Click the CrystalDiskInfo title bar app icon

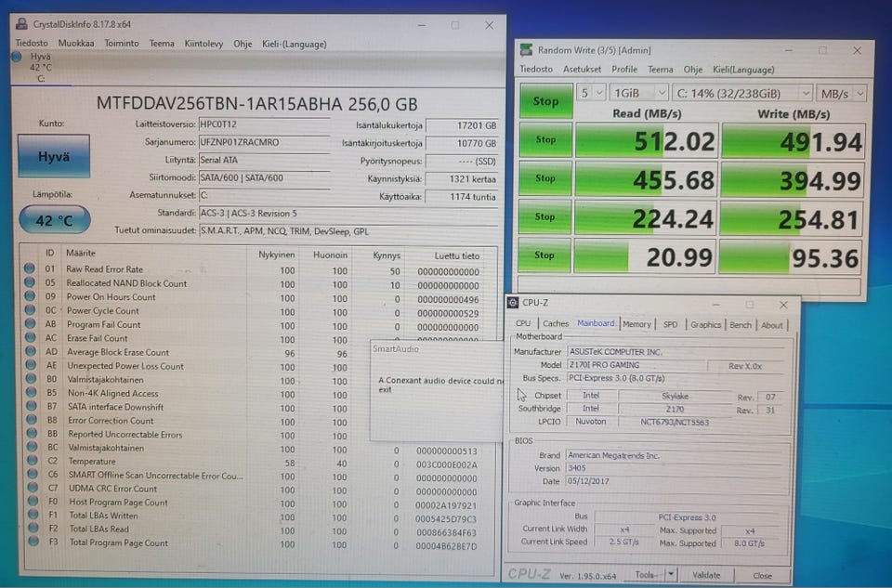click(x=22, y=25)
